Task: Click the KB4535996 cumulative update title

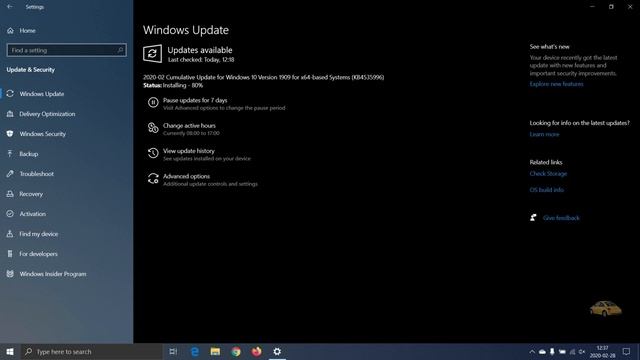Action: (x=264, y=77)
